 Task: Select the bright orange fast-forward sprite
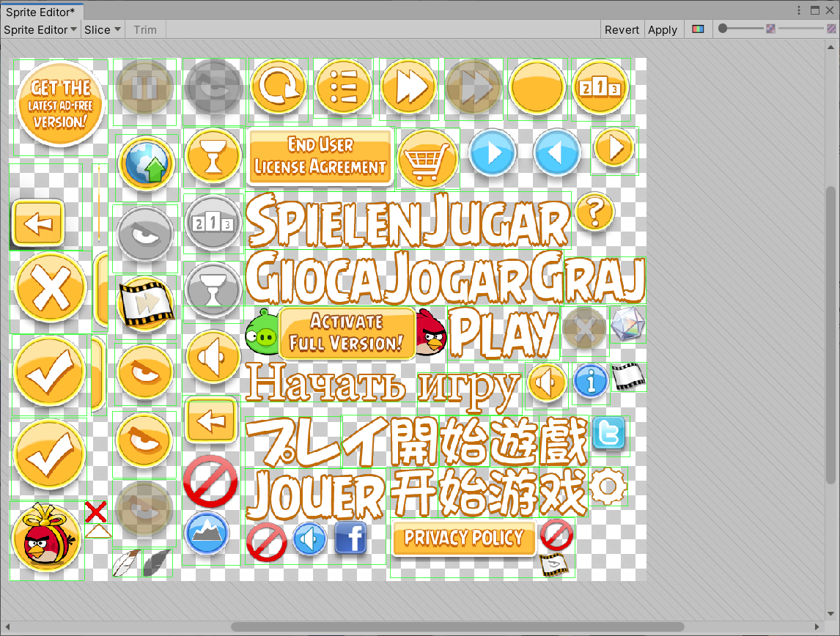[x=408, y=86]
